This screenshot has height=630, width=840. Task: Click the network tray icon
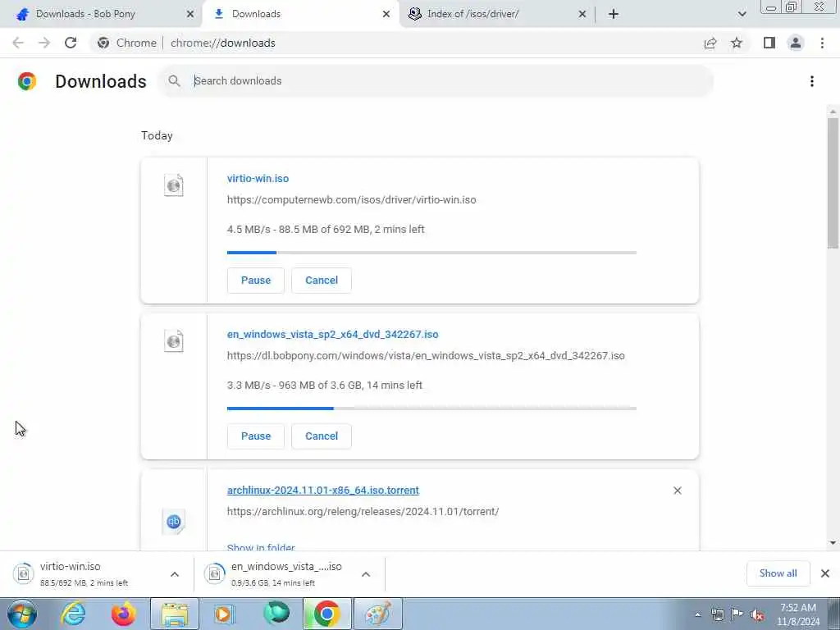(717, 615)
